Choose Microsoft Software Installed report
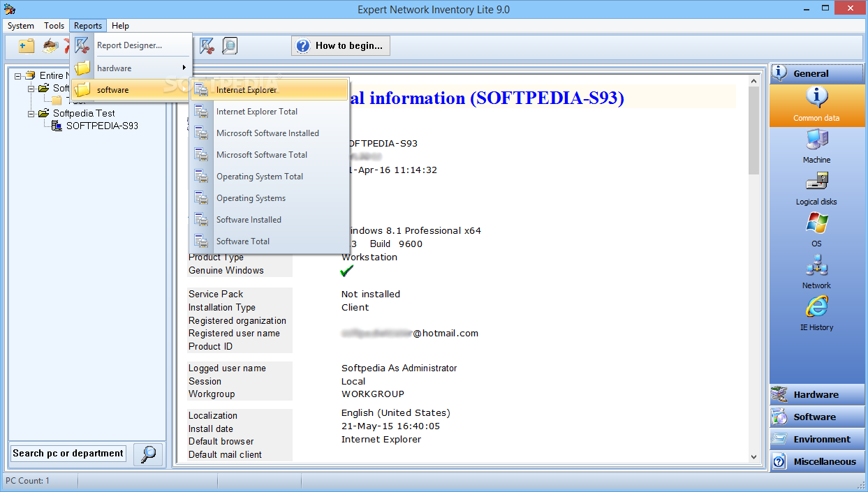 click(x=270, y=133)
